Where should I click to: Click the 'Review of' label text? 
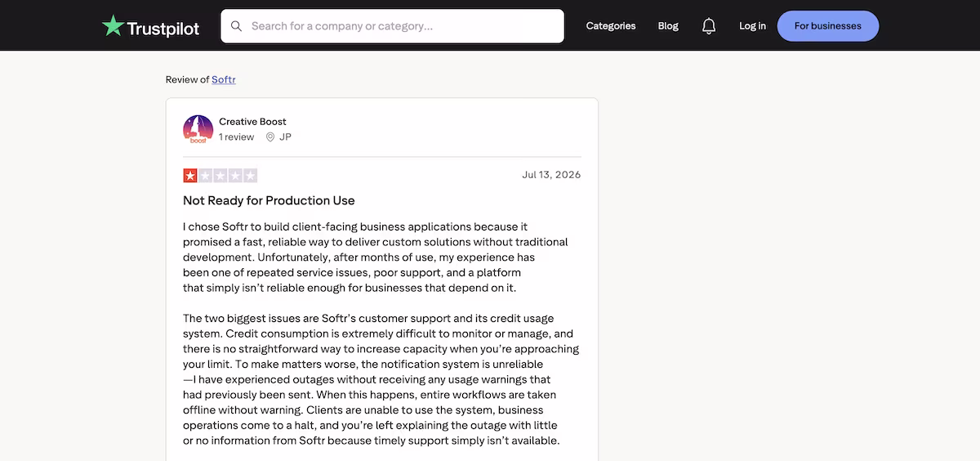(187, 79)
